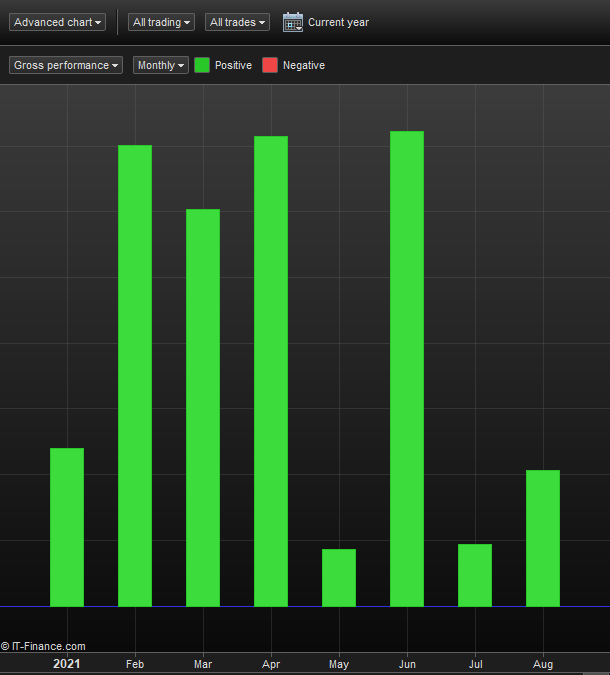Click the Negative legend label

point(304,65)
